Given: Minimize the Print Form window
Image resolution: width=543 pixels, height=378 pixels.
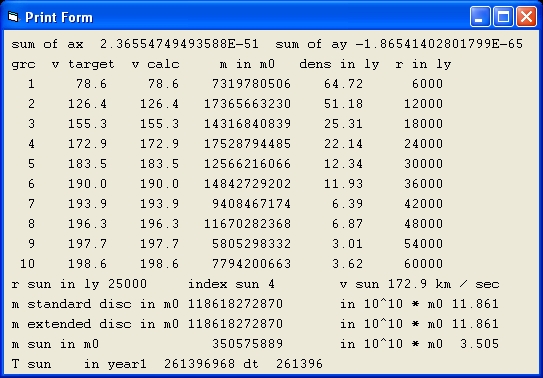Looking at the screenshot, I should coord(480,16).
